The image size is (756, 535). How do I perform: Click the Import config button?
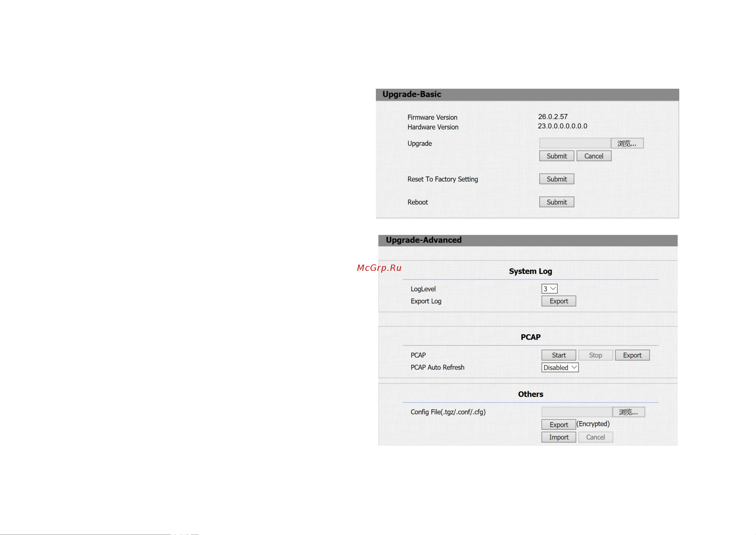pyautogui.click(x=559, y=437)
